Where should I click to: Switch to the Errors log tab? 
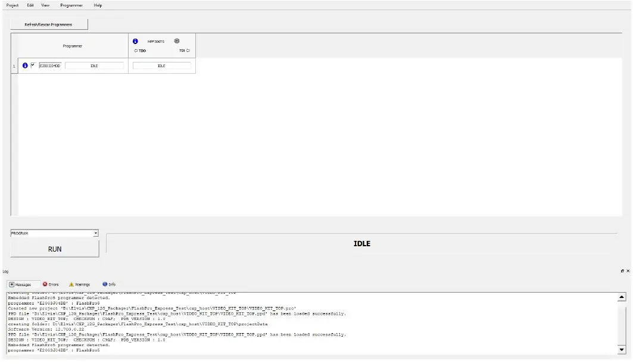51,284
